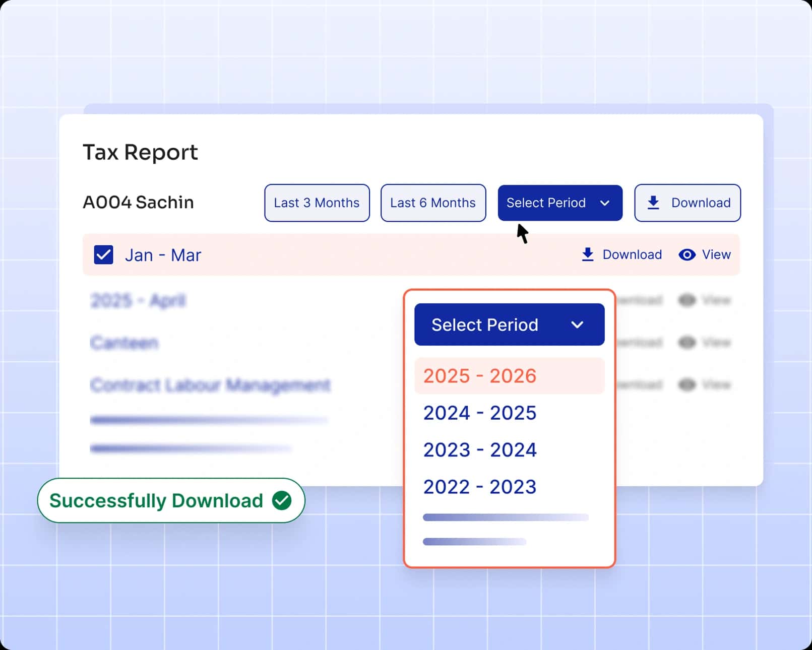Choose the 2023 - 2024 period option
The height and width of the screenshot is (650, 812).
[x=479, y=449]
